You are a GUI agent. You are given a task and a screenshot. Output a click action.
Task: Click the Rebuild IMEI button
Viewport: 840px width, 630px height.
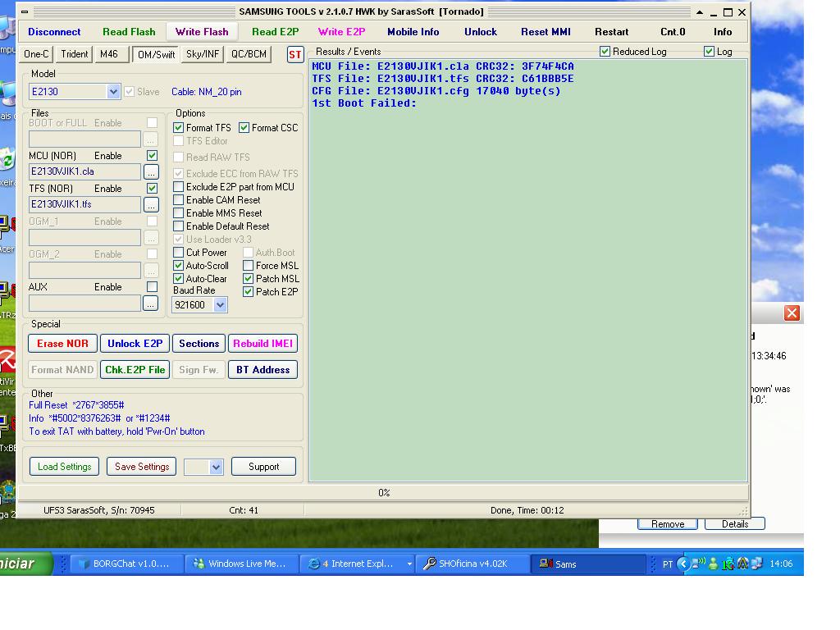click(x=263, y=344)
